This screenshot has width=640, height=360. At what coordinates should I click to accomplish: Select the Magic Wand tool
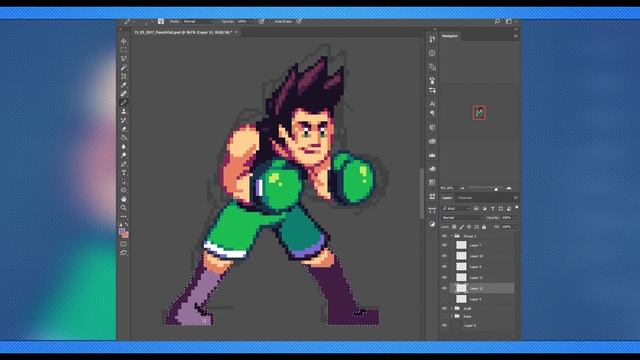pos(123,67)
